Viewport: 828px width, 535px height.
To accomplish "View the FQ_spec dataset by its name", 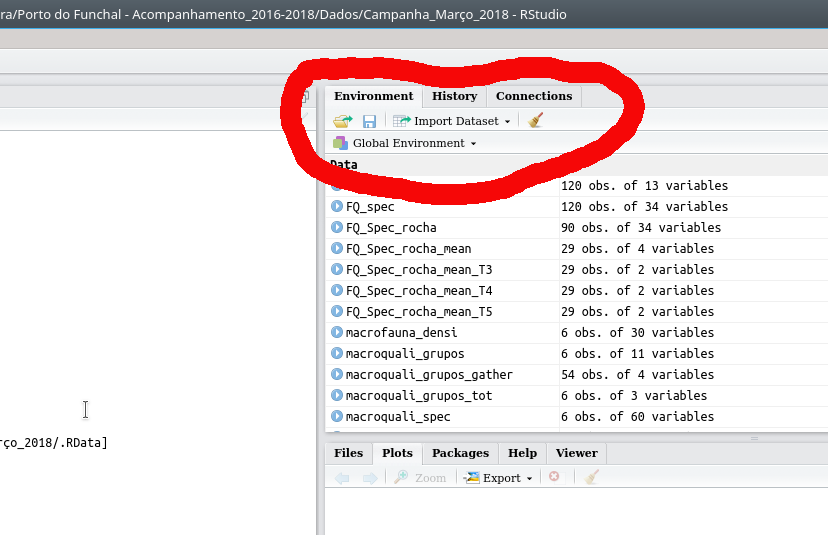I will coord(370,207).
